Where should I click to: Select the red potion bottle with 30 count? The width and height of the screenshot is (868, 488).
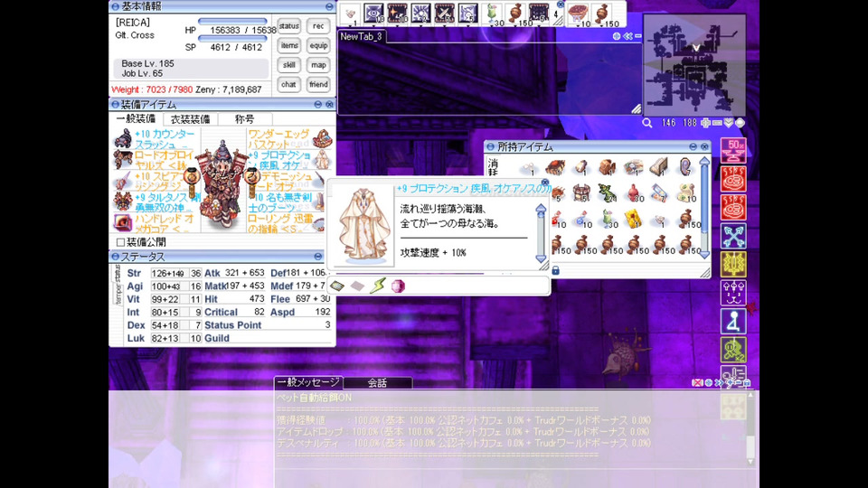(x=634, y=193)
